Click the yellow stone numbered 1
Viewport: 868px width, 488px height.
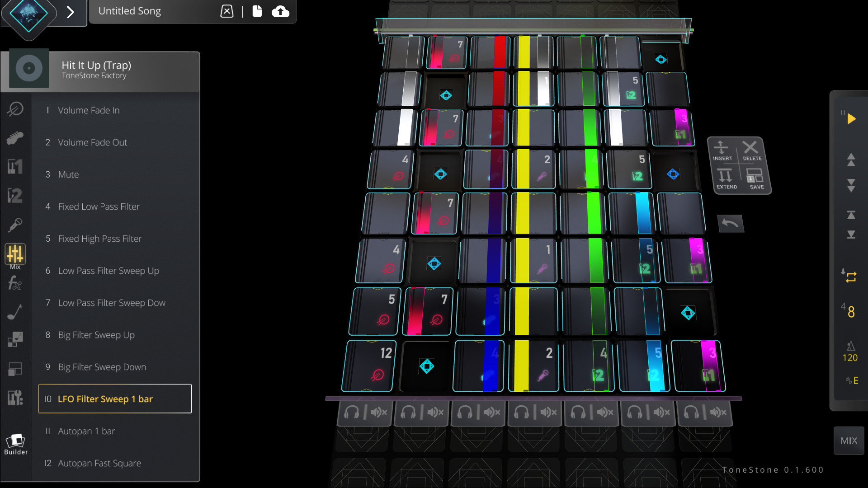coord(534,261)
